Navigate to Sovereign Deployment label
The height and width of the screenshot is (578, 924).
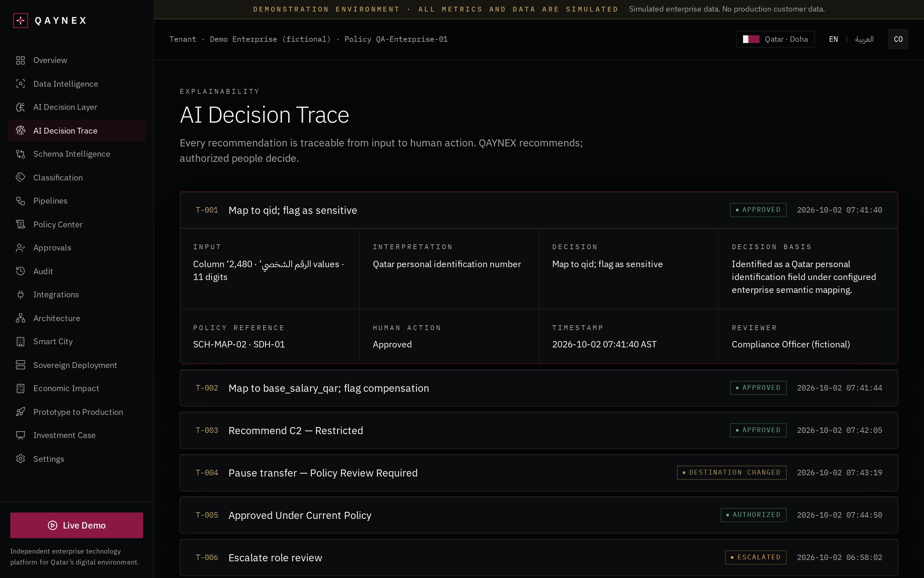(x=75, y=365)
